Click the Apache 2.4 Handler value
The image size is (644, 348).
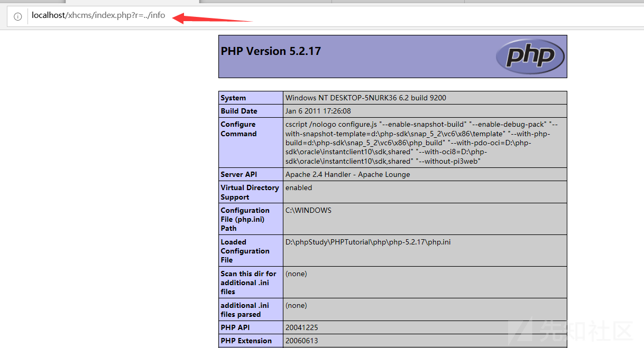point(347,174)
